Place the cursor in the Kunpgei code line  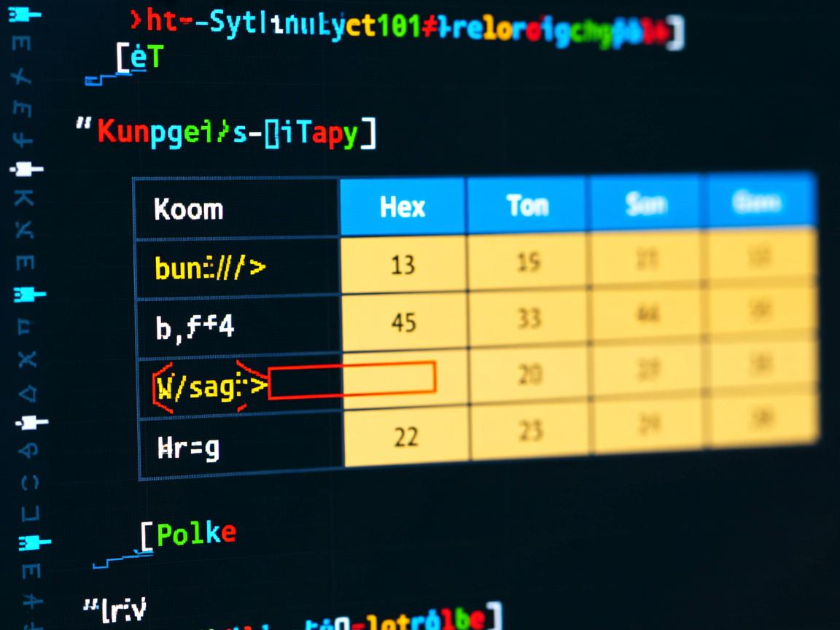[227, 133]
